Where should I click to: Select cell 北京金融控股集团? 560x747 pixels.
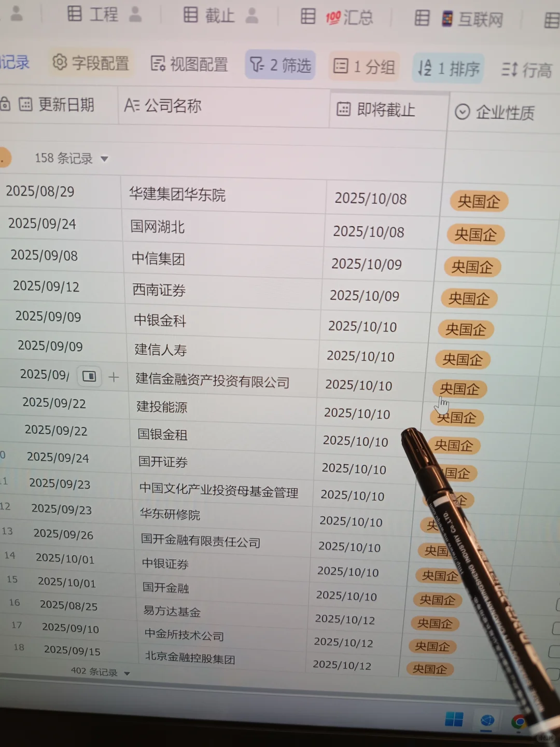(223, 658)
